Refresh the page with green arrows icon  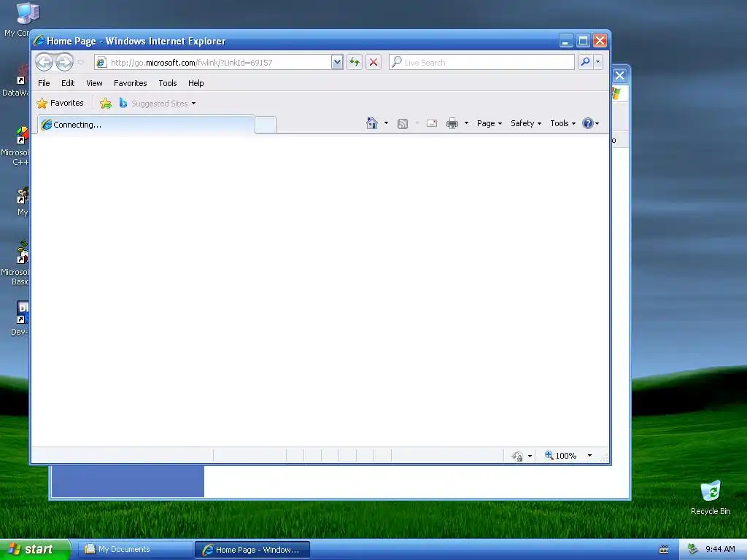[x=355, y=63]
